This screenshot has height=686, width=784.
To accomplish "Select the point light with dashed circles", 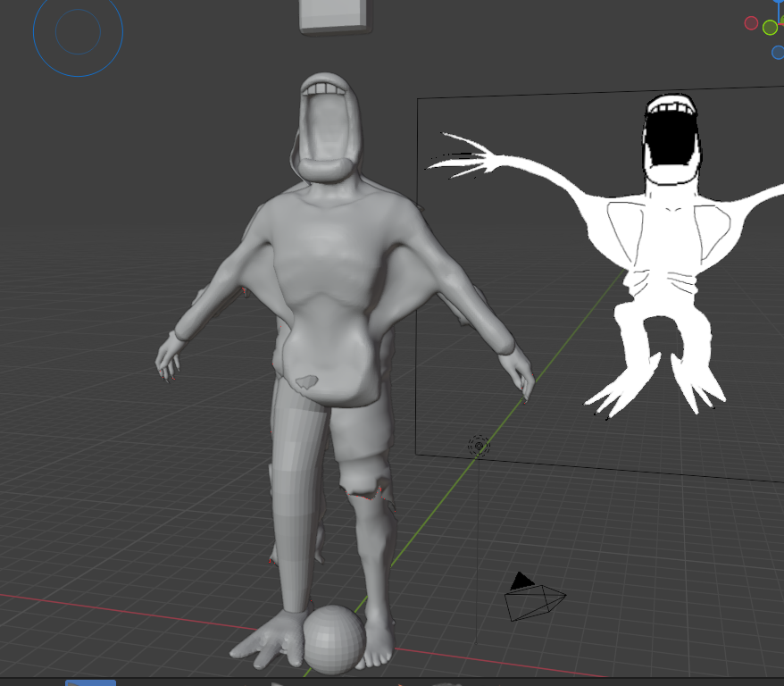I will [x=480, y=445].
